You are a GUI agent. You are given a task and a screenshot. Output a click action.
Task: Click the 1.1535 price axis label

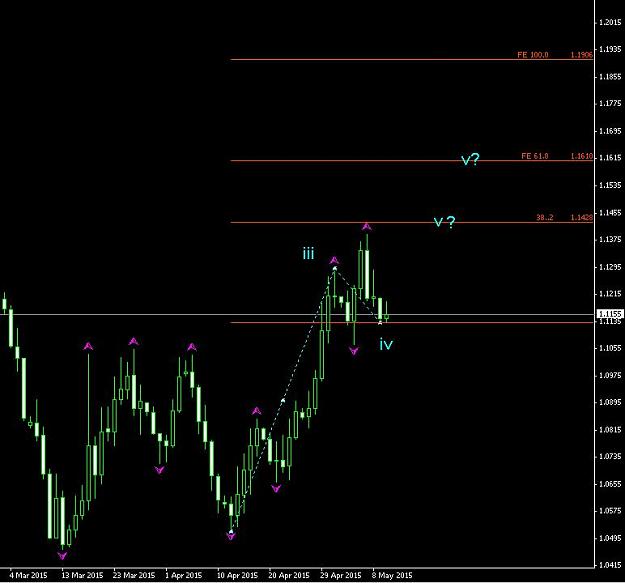tap(610, 185)
